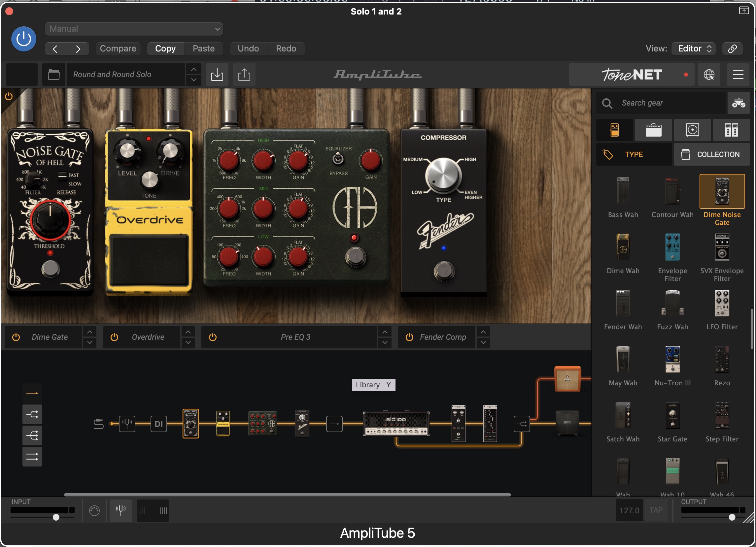
Task: Select the single serial routing icon
Action: [x=32, y=394]
